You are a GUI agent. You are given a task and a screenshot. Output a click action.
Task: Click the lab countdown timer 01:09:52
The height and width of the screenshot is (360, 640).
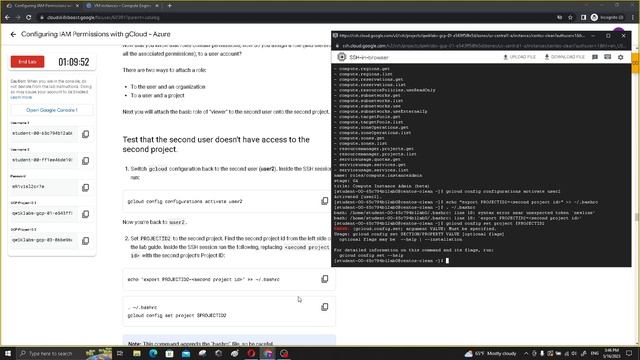pyautogui.click(x=73, y=62)
